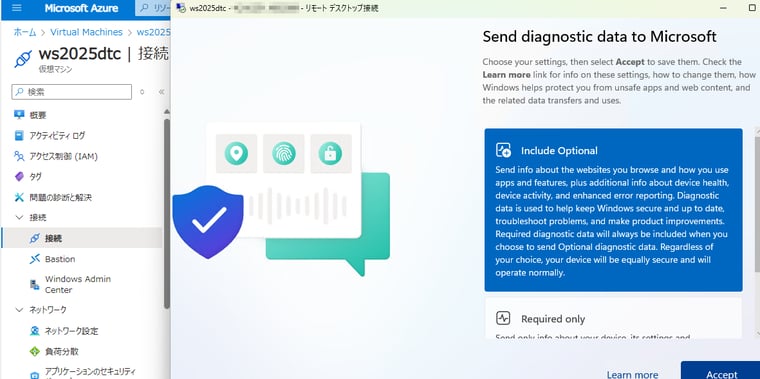Click the Microsoft Azure logo text
The width and height of the screenshot is (760, 379).
[81, 8]
